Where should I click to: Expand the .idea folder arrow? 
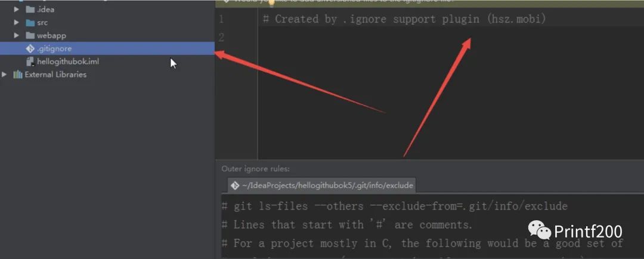coord(17,10)
